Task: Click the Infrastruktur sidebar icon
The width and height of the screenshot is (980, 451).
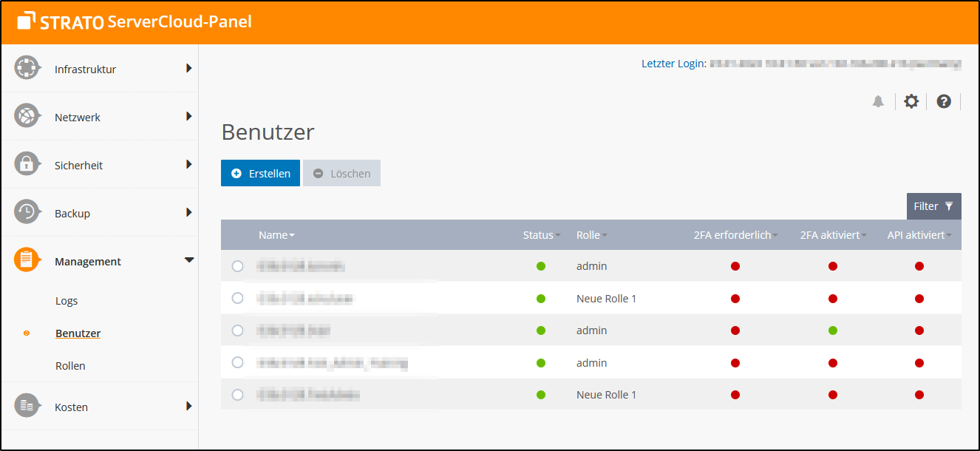Action: tap(27, 68)
